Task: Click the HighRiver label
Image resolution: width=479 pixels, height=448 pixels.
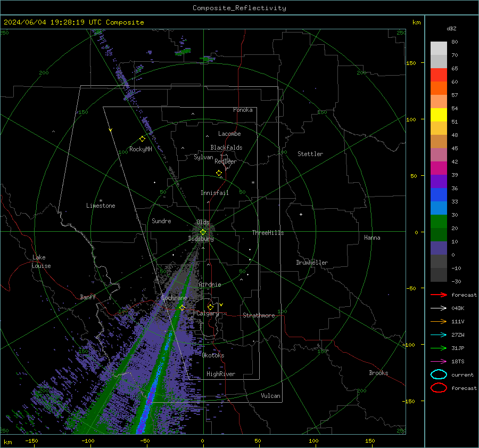Action: point(221,374)
